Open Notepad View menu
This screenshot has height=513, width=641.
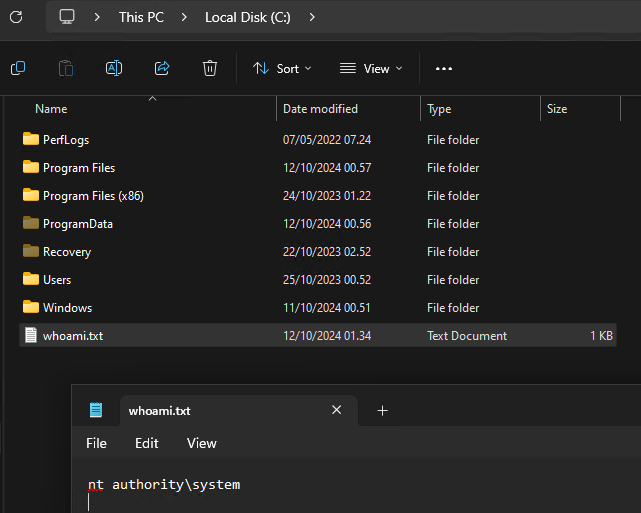(202, 443)
